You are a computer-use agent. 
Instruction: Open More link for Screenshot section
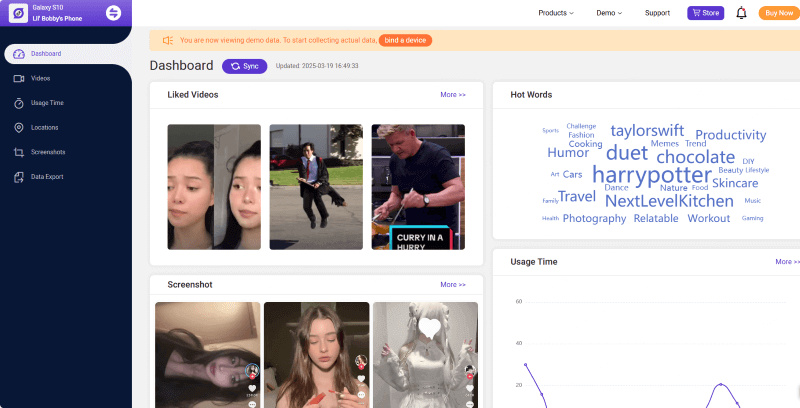(x=453, y=285)
